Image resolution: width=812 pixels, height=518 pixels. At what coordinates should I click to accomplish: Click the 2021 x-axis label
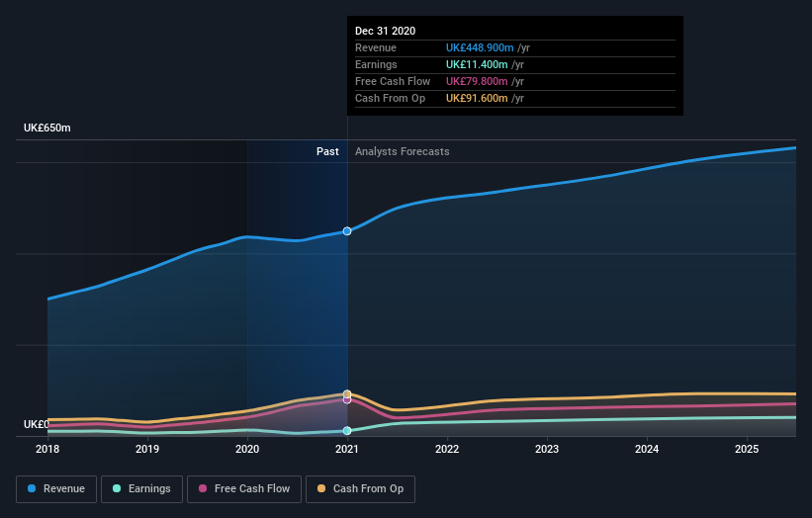(347, 449)
